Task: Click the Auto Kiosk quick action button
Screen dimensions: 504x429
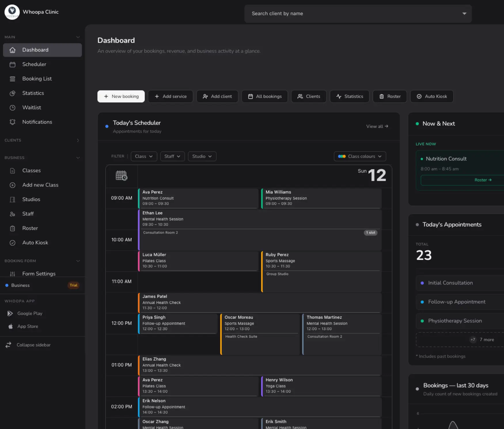Action: (x=432, y=96)
